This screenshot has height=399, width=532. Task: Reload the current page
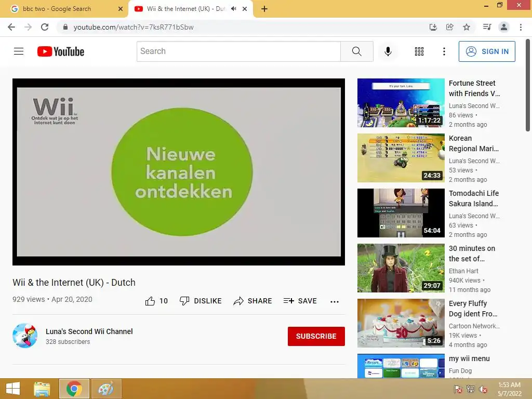45,27
